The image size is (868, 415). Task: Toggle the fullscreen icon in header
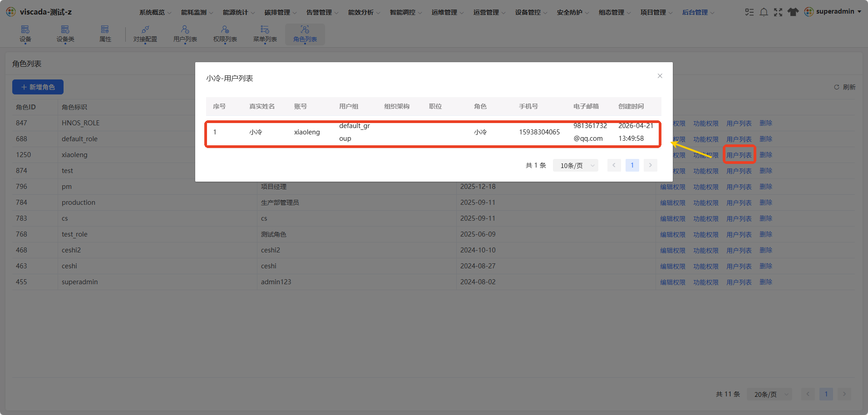[778, 12]
